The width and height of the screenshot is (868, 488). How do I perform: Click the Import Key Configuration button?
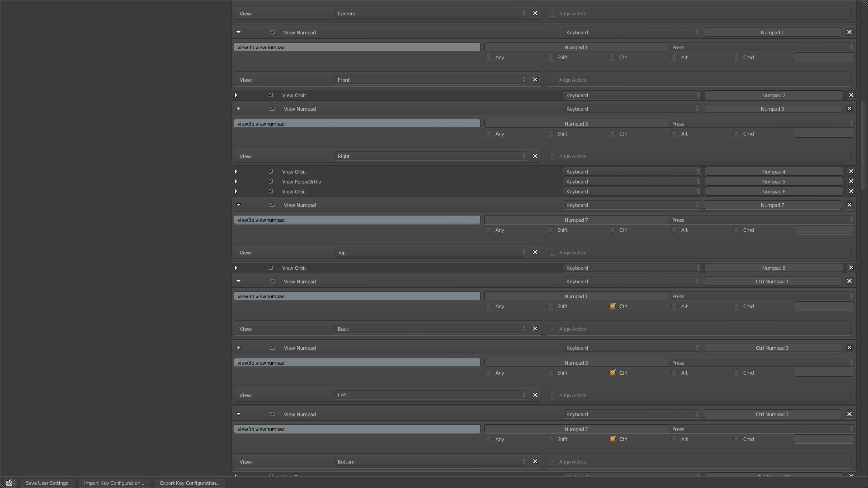pyautogui.click(x=113, y=483)
